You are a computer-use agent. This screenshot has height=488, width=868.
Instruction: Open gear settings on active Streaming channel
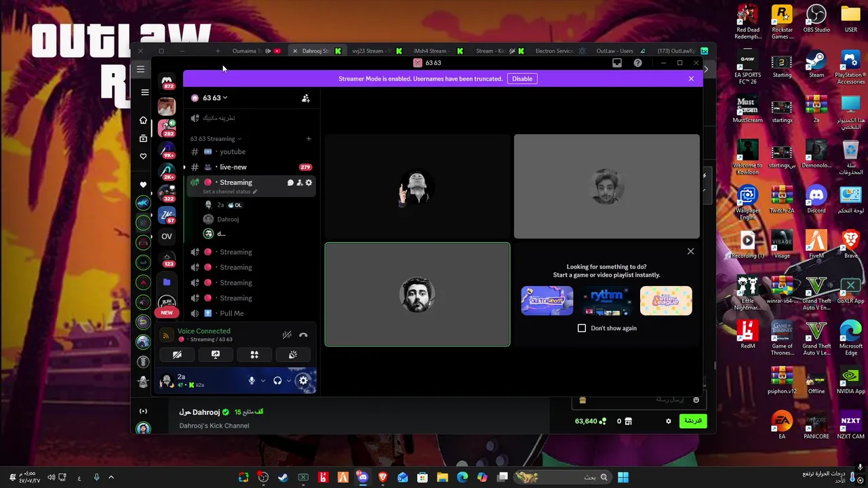[309, 182]
